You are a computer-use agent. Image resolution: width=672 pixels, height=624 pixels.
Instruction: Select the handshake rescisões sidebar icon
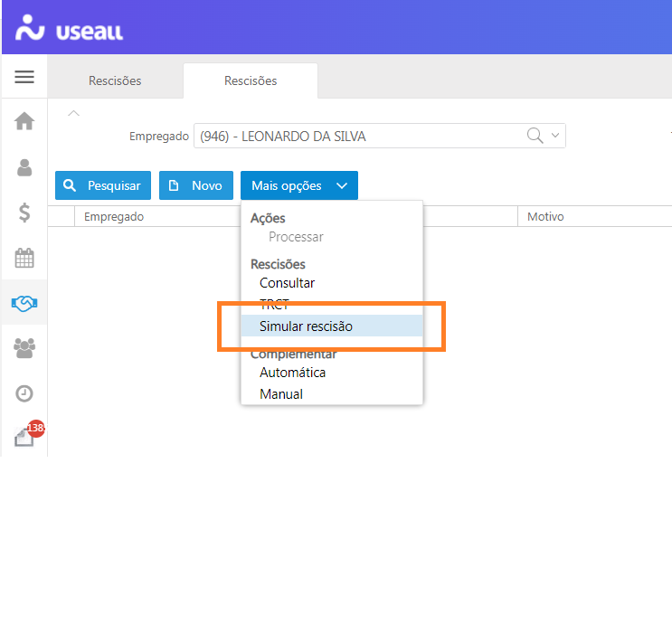click(x=24, y=304)
